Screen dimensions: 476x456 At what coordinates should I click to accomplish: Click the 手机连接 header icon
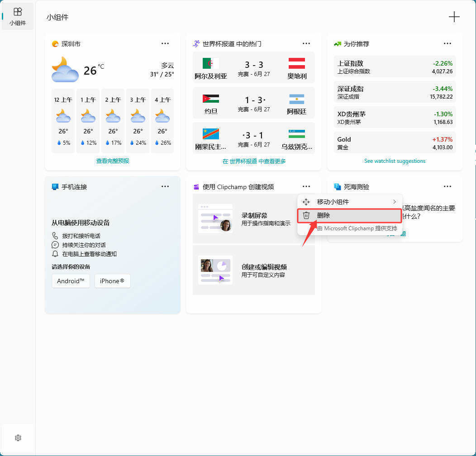click(55, 187)
